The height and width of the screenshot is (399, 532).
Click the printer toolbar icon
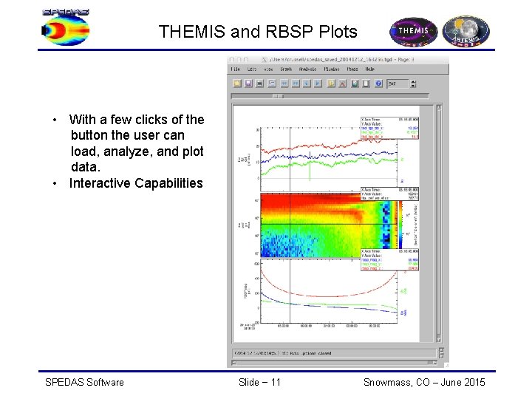coord(259,83)
